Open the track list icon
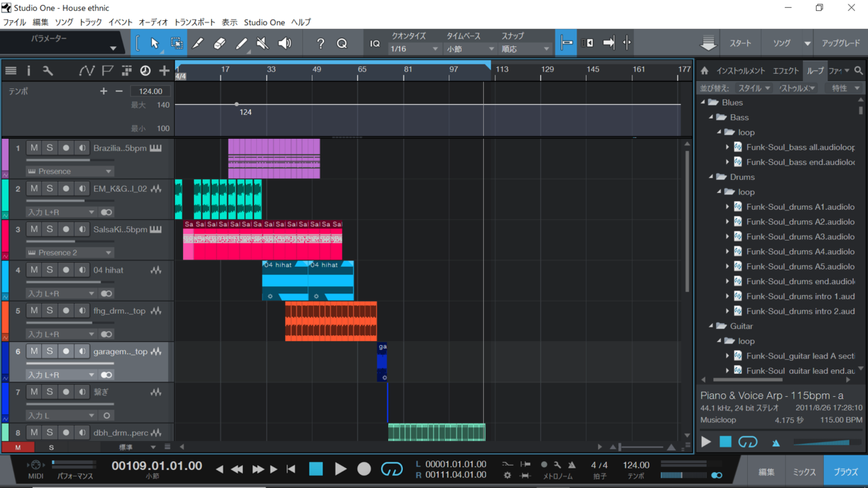The image size is (868, 488). tap(11, 71)
